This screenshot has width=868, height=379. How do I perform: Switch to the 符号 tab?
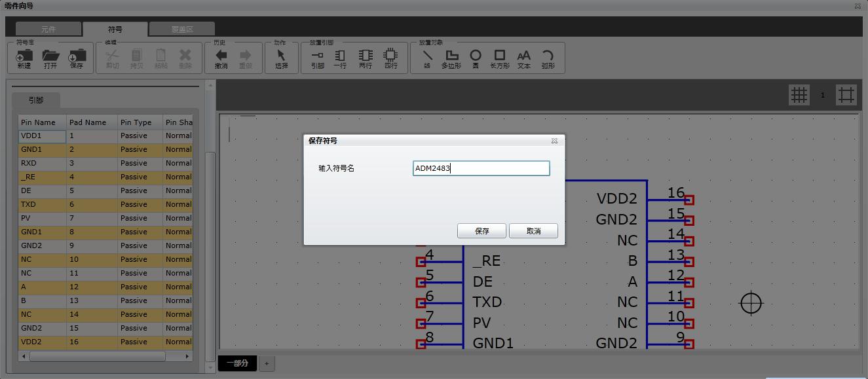pyautogui.click(x=115, y=29)
